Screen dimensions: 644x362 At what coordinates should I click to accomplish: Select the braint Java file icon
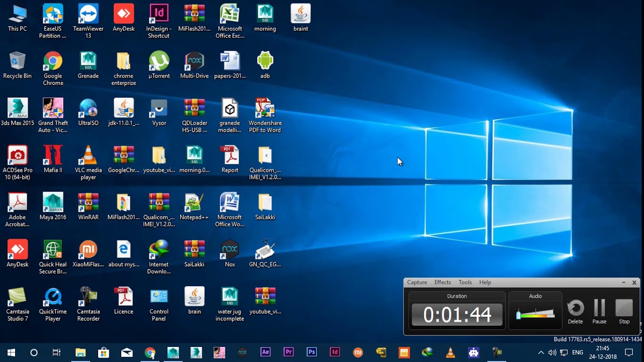301,19
